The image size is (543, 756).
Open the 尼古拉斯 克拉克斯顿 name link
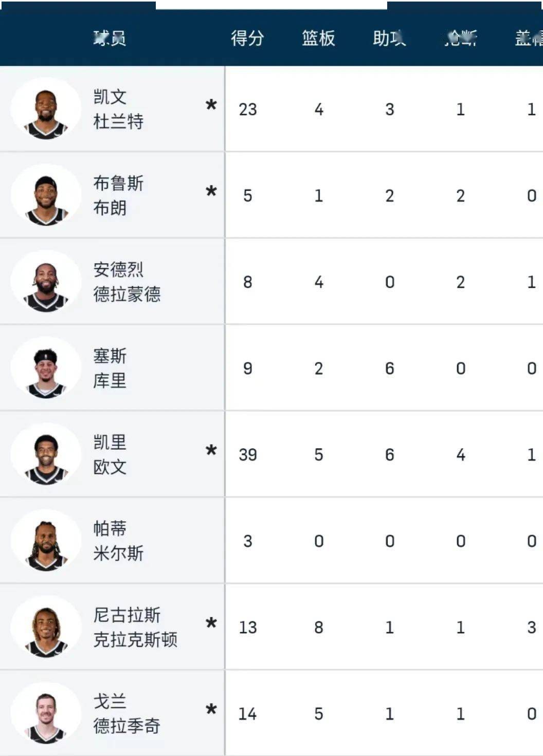tap(135, 627)
